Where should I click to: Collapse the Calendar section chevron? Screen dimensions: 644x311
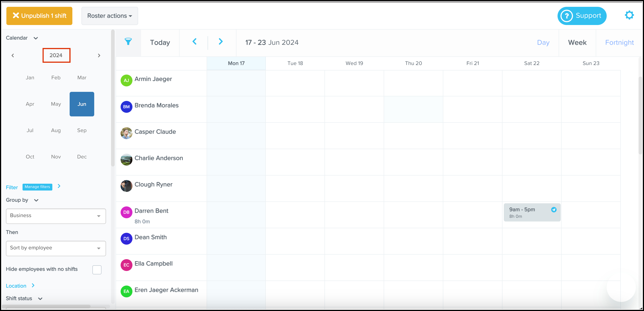click(36, 38)
